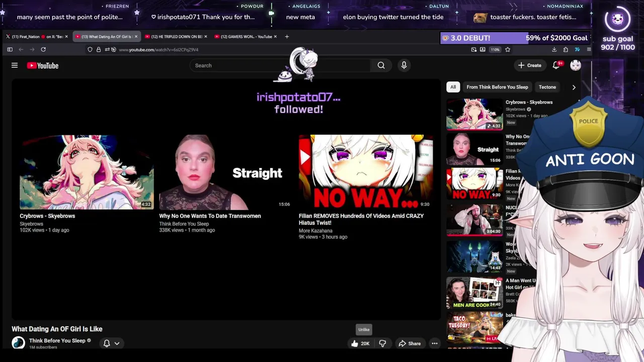
Task: Open the site permissions icon in address bar
Action: [107, 49]
